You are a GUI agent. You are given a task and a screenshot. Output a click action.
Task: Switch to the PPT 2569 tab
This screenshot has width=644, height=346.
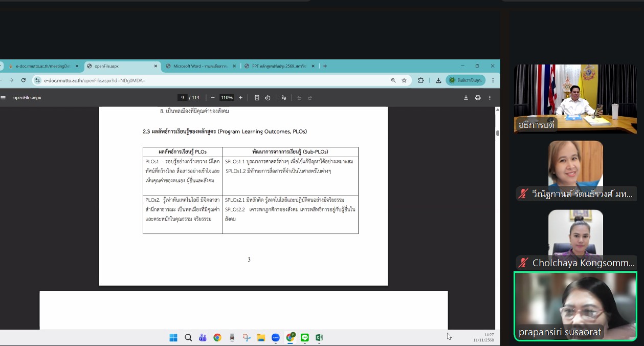[x=278, y=66]
